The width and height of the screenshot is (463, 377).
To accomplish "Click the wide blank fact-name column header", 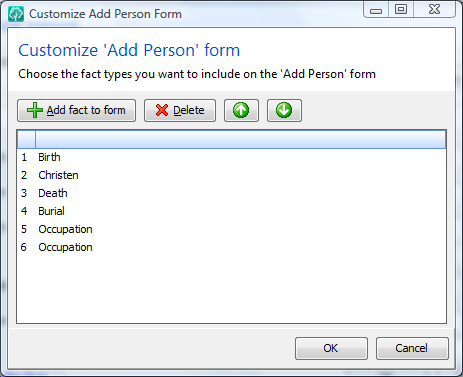I will pyautogui.click(x=240, y=139).
